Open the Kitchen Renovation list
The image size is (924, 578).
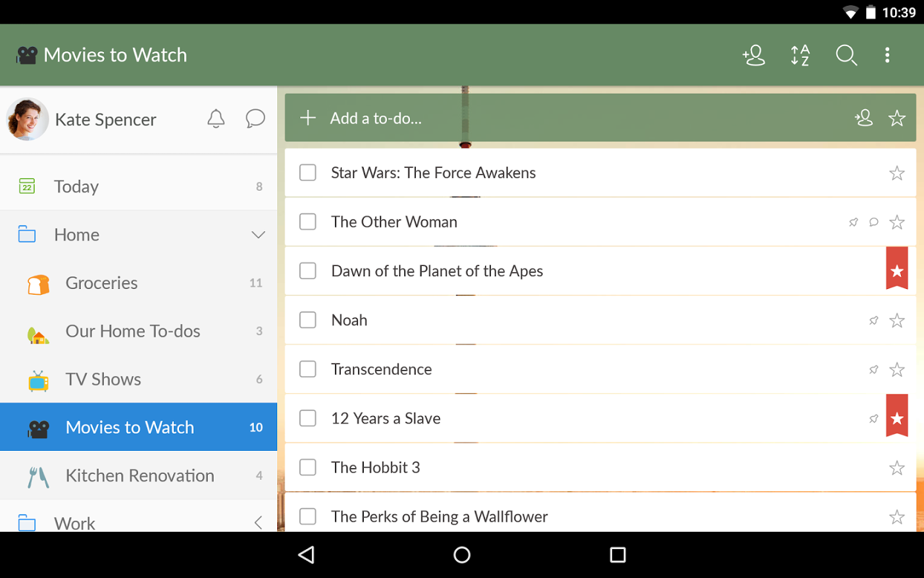pos(139,476)
